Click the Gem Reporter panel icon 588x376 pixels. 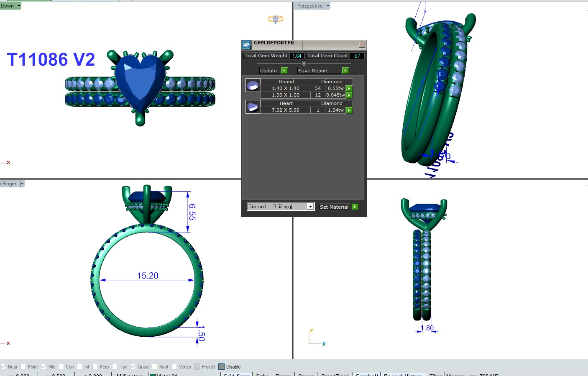(x=246, y=45)
